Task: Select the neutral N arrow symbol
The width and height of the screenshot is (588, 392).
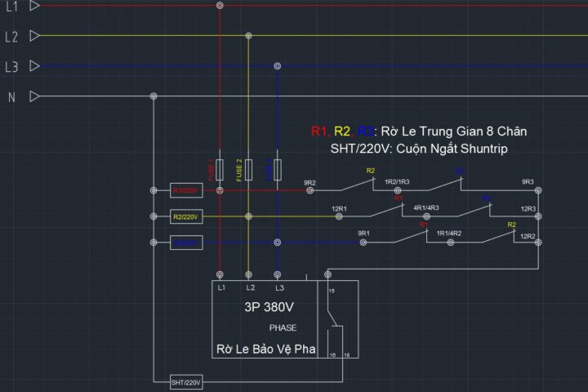Action: (34, 96)
